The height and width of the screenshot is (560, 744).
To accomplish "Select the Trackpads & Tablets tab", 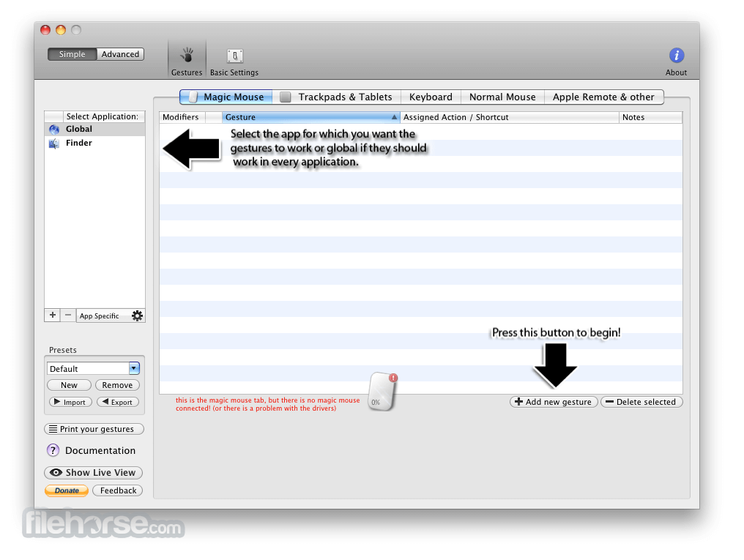I will 336,97.
